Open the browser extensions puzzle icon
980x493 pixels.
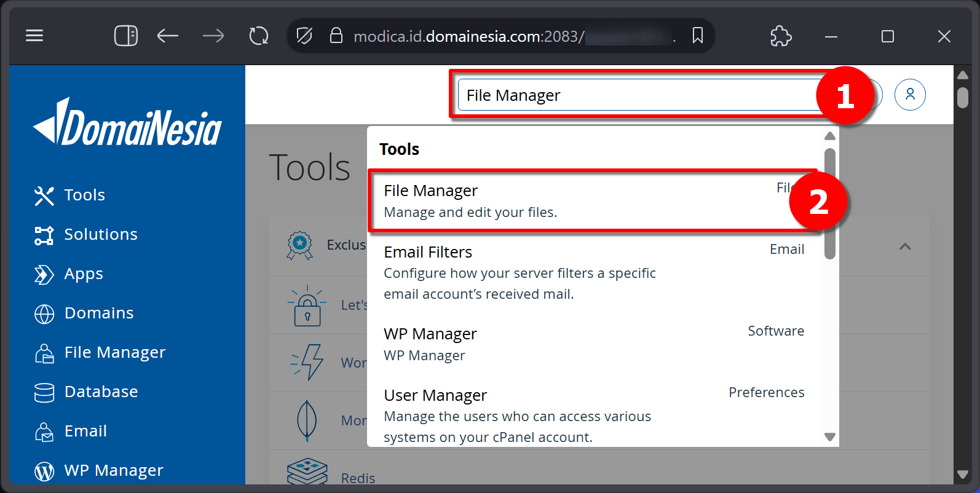pos(781,36)
